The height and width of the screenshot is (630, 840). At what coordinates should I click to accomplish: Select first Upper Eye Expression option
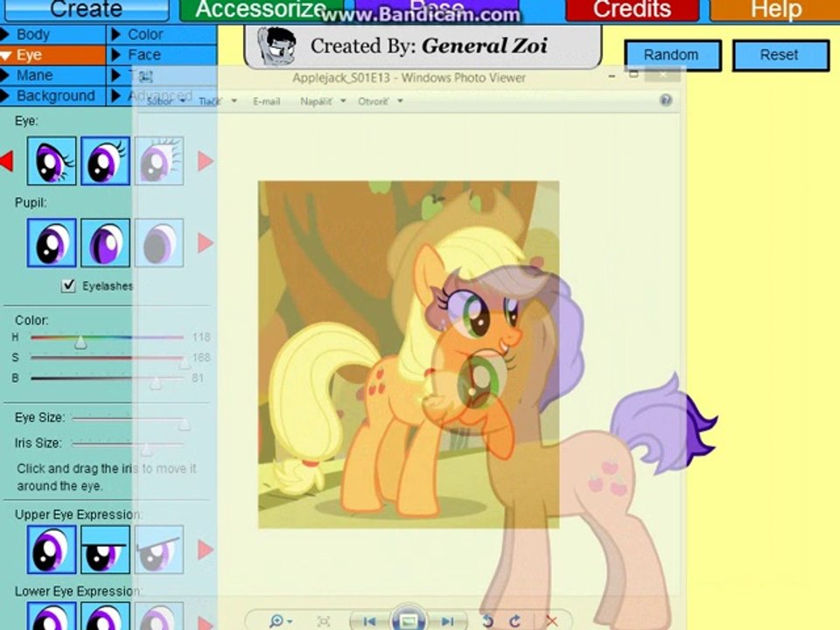pyautogui.click(x=52, y=549)
